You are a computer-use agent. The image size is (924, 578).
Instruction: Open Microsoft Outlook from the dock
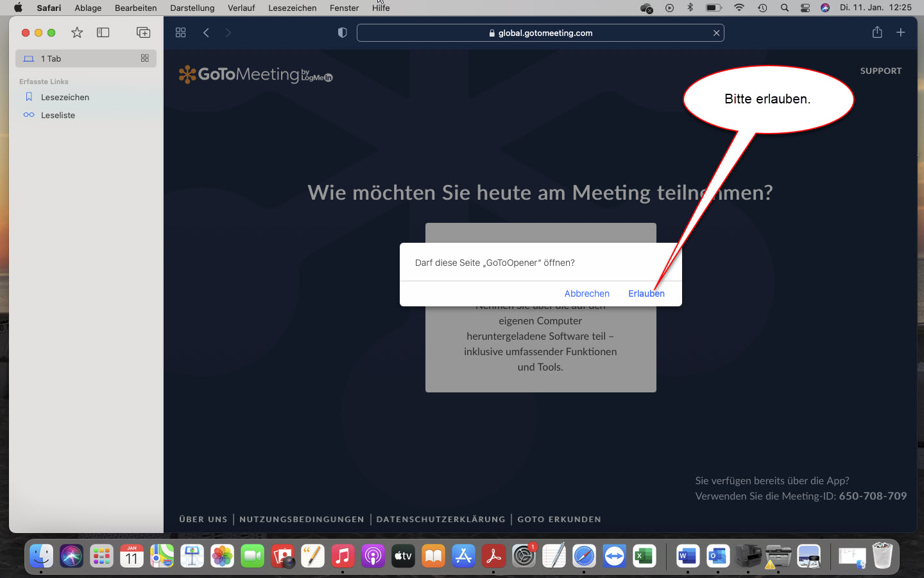[717, 556]
